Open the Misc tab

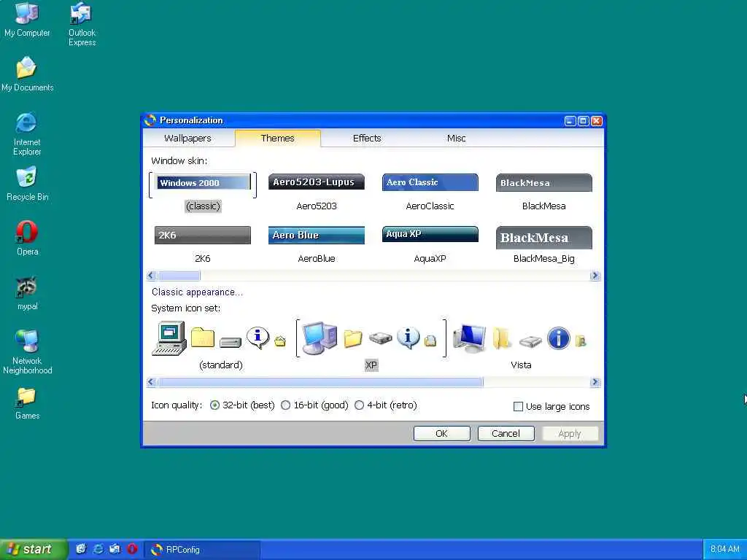pos(456,138)
